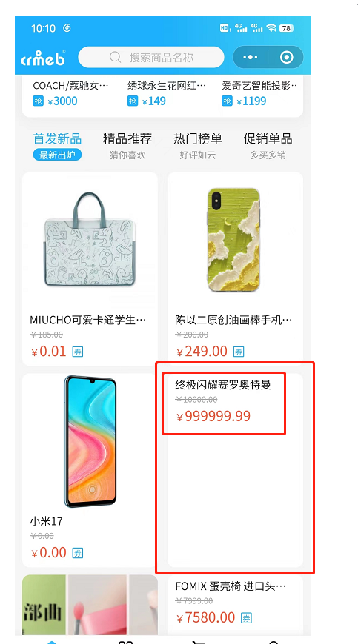This screenshot has width=358, height=644.
Task: Open the MIUCHO cartoon bag product image
Action: (x=90, y=241)
